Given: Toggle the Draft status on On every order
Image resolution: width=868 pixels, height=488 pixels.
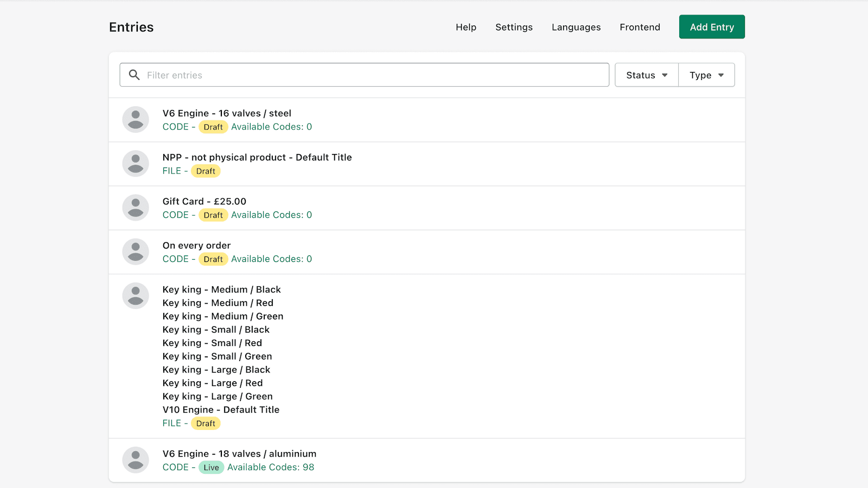Looking at the screenshot, I should point(213,259).
